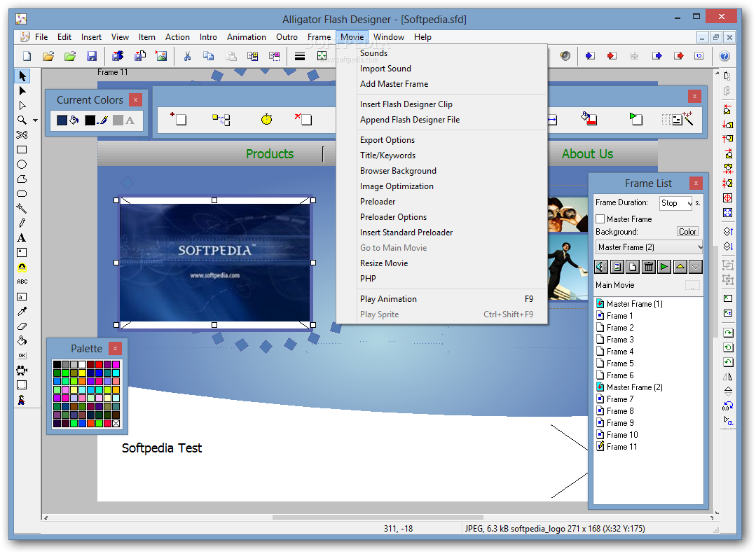Click the sound speaker button in Frame List
Viewport: 756px width, 554px height.
pos(601,267)
